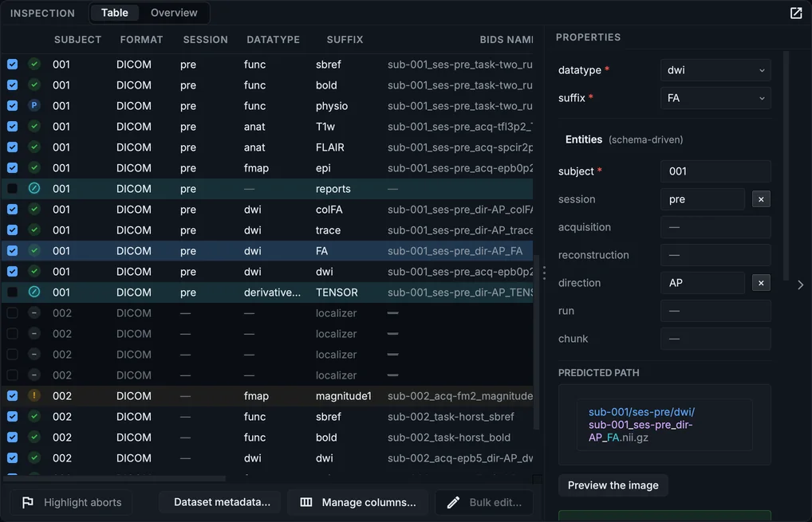Screen dimensions: 812x522
Task: Click green check status icon on trace row
Action: pos(34,230)
